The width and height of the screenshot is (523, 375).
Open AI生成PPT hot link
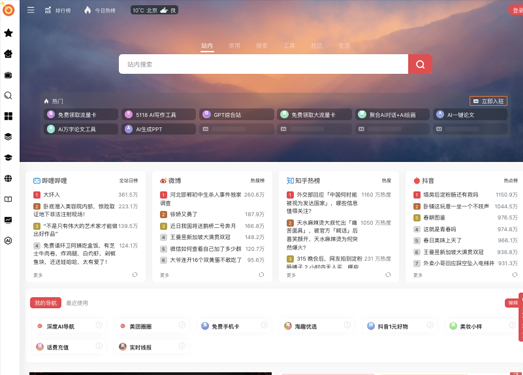[159, 129]
